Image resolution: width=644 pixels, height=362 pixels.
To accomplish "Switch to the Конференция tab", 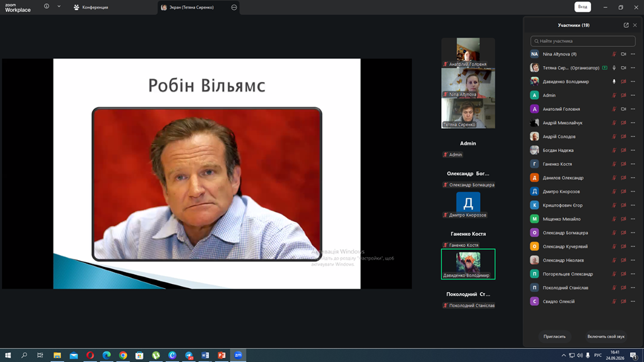I will [91, 7].
